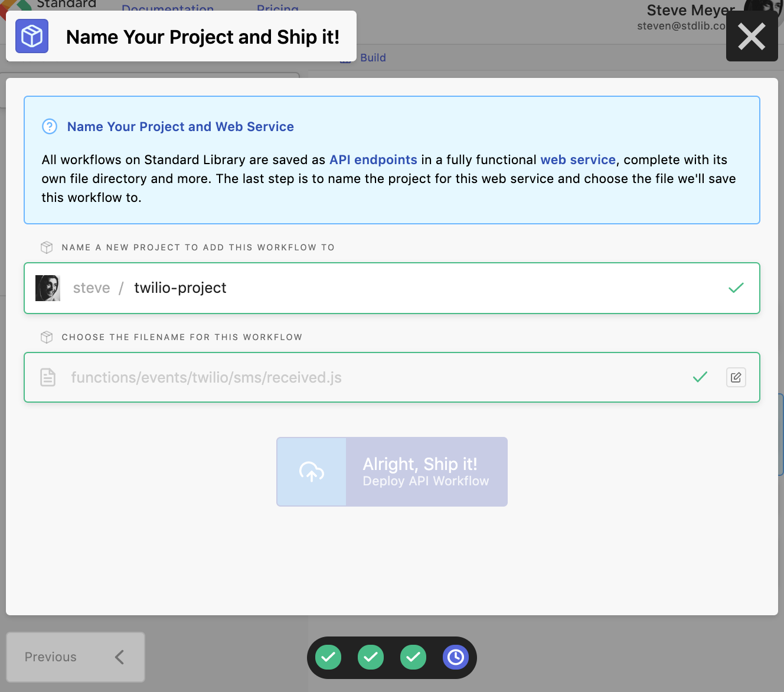Click the document icon in the filename field
The width and height of the screenshot is (784, 692).
48,377
